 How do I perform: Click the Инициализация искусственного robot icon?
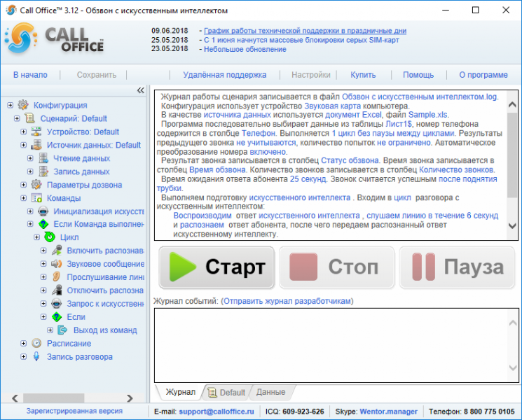[x=43, y=211]
